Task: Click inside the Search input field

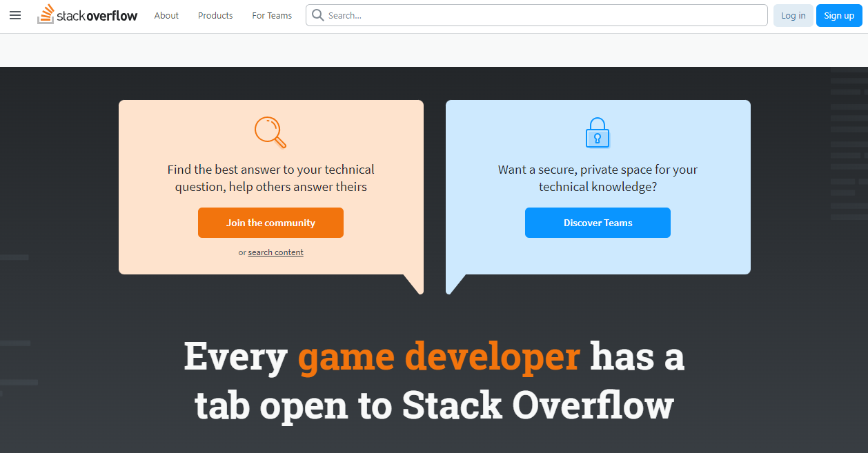Action: (483, 14)
